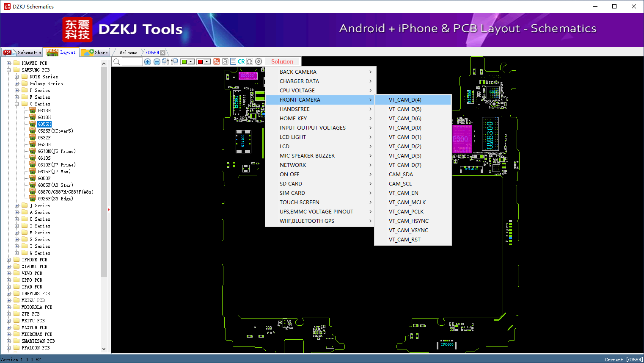Expand the J Series folder

coord(17,205)
